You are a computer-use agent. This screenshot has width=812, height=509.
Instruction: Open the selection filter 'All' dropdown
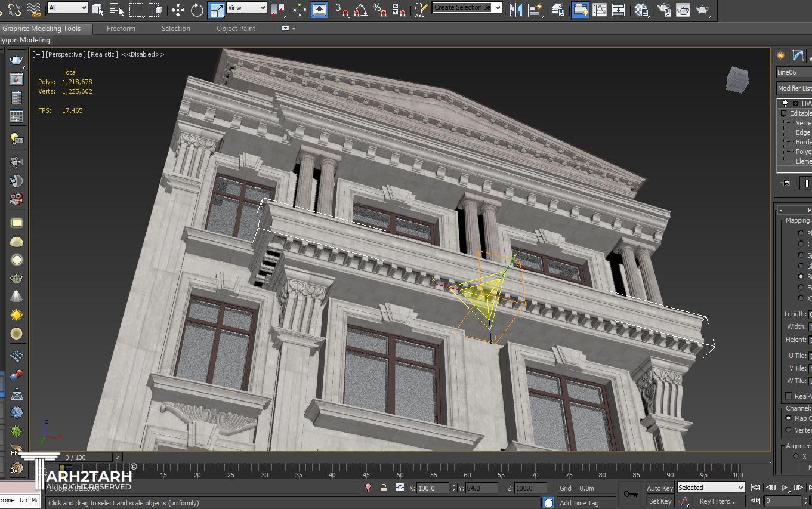pos(67,8)
